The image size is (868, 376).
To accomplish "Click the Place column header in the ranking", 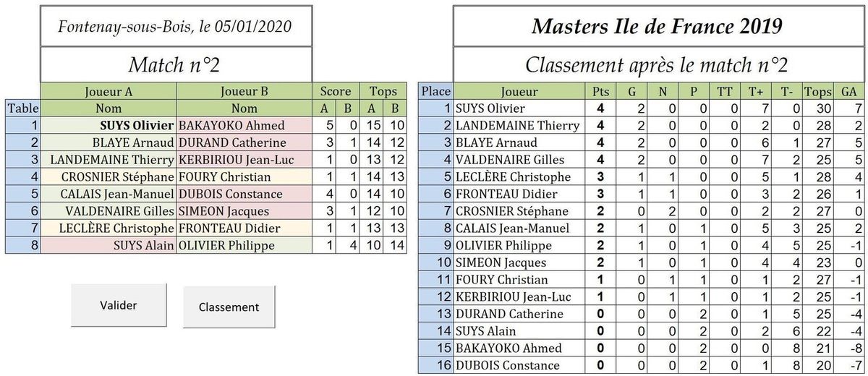I will (x=436, y=91).
